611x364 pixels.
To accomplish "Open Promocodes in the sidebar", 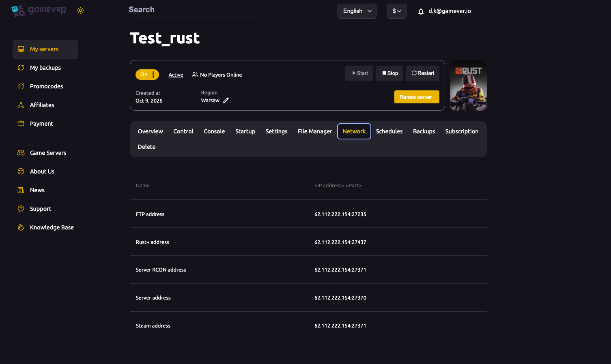I will (x=45, y=86).
